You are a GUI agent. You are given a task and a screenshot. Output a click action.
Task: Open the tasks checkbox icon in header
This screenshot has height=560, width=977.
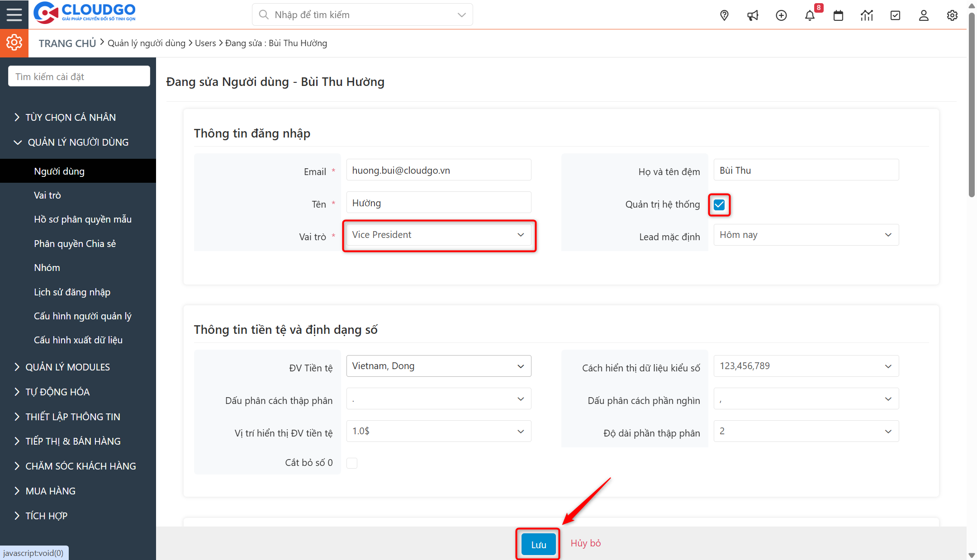(895, 15)
